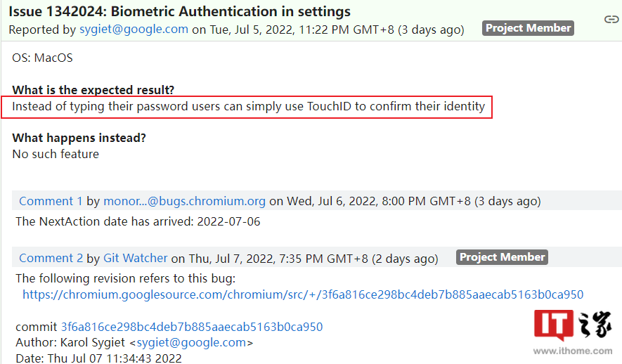
Task: Click the Issue 1342024 title text
Action: pos(179,12)
